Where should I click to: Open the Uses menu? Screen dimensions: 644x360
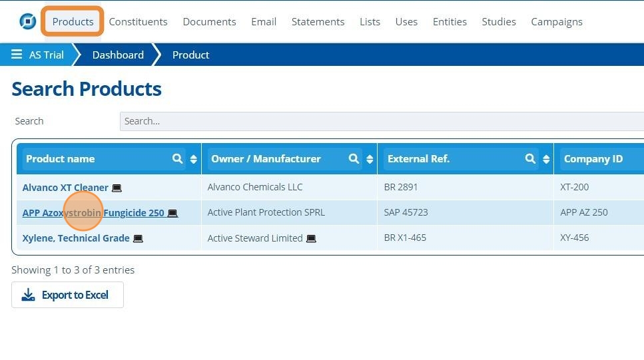(407, 21)
